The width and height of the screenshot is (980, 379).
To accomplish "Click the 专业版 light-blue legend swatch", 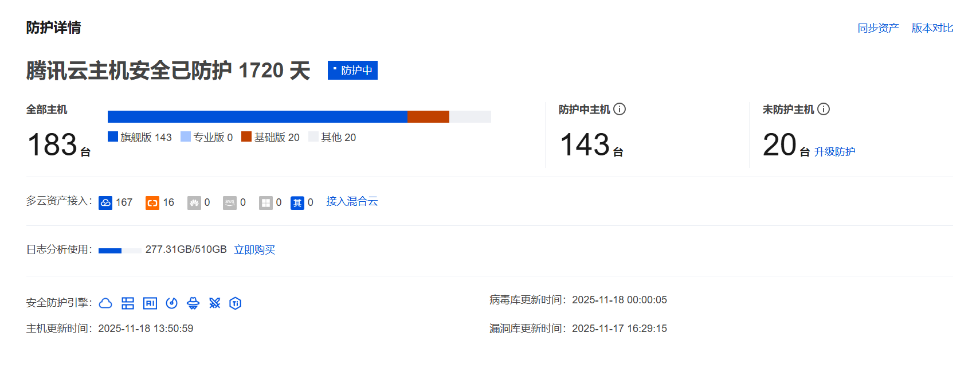I will point(186,136).
